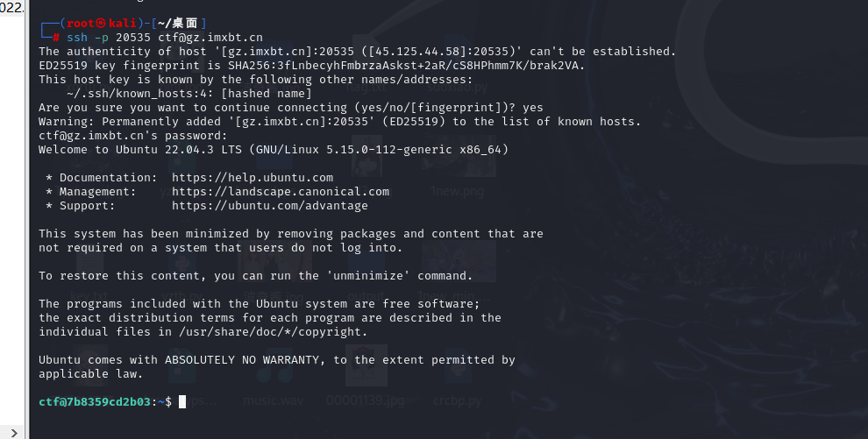
Task: Click the terminal cursor after ctf prompt
Action: (182, 401)
